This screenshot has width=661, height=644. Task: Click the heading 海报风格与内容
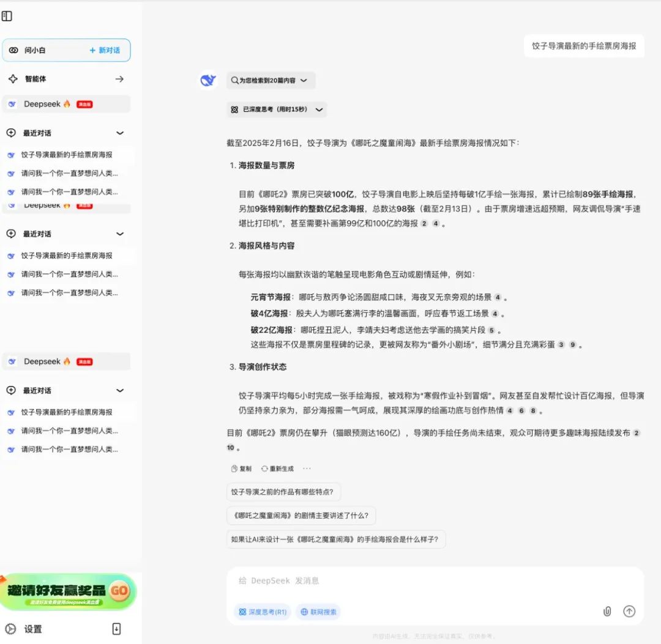[x=266, y=246]
